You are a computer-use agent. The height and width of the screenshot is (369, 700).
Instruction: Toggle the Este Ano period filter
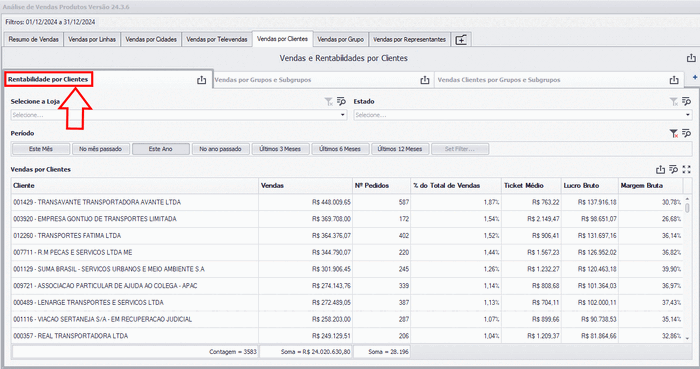click(x=161, y=149)
